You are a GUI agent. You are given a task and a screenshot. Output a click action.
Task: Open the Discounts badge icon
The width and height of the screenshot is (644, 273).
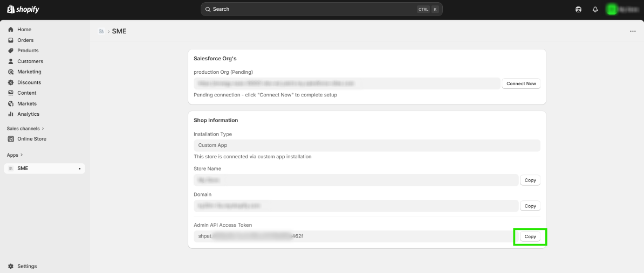coord(11,82)
